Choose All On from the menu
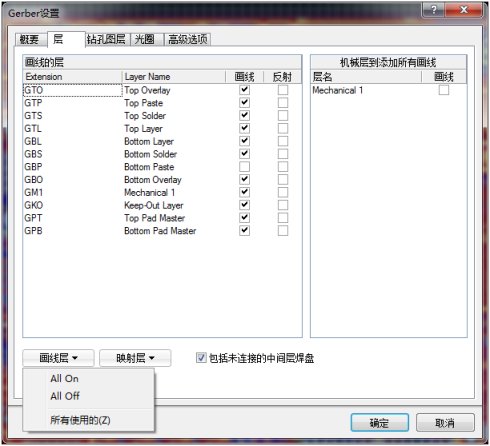490x446 pixels. coord(64,379)
